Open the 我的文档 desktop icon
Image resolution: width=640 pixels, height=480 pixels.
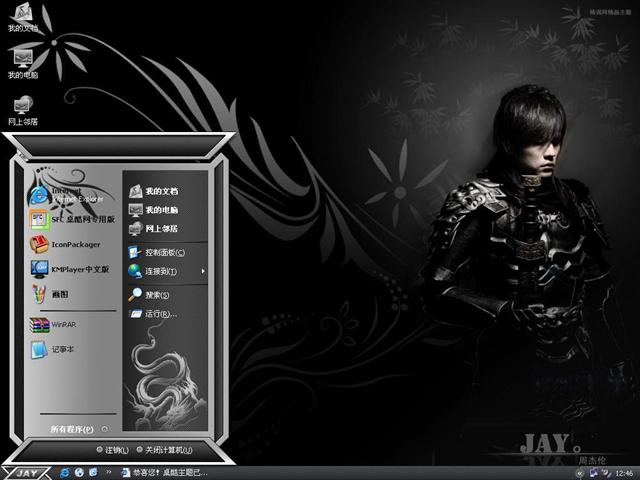click(x=23, y=18)
